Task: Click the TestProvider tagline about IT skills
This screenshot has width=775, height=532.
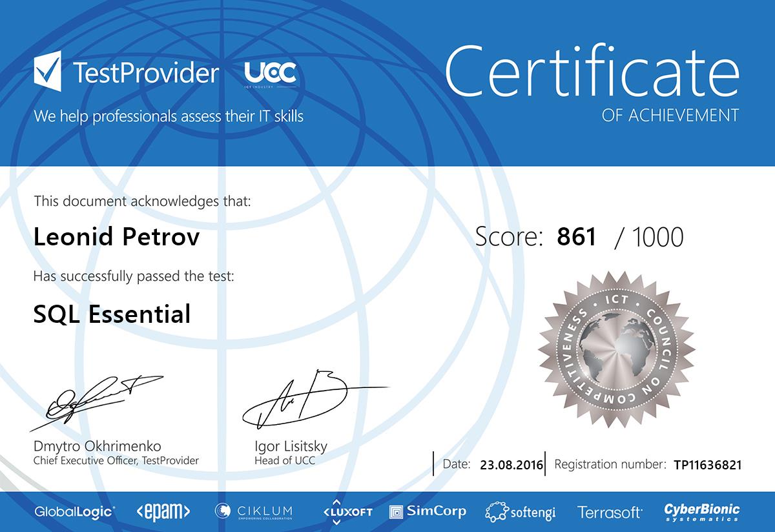Action: click(x=169, y=117)
